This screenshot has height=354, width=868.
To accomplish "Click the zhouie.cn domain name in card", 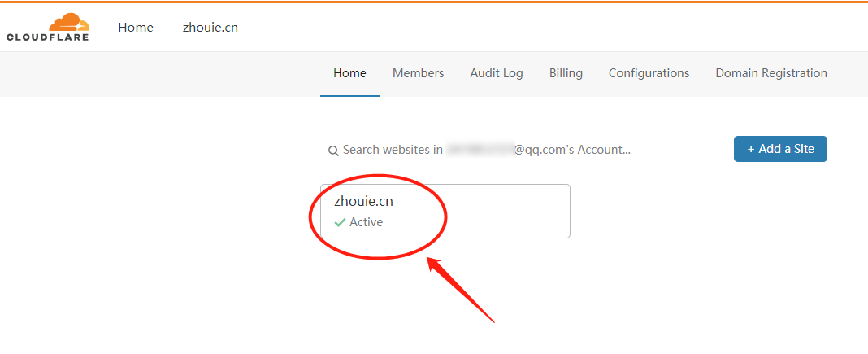I will pyautogui.click(x=363, y=201).
